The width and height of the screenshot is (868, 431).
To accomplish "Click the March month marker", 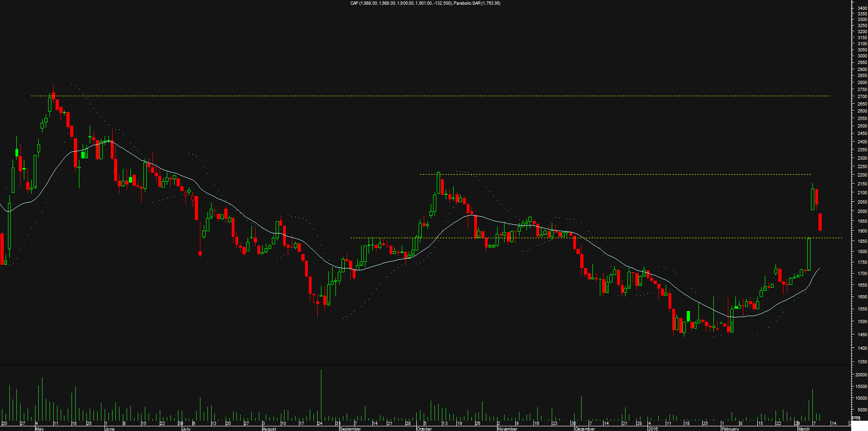I will [804, 429].
